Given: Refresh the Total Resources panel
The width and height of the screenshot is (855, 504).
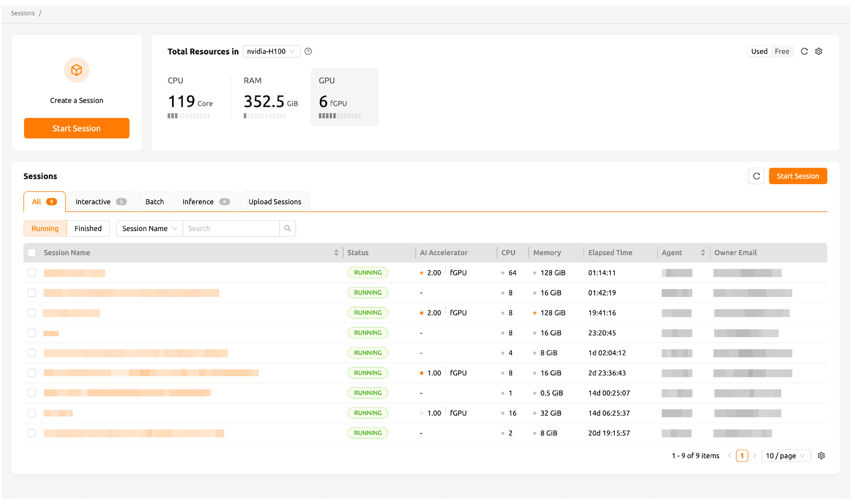Looking at the screenshot, I should click(804, 51).
